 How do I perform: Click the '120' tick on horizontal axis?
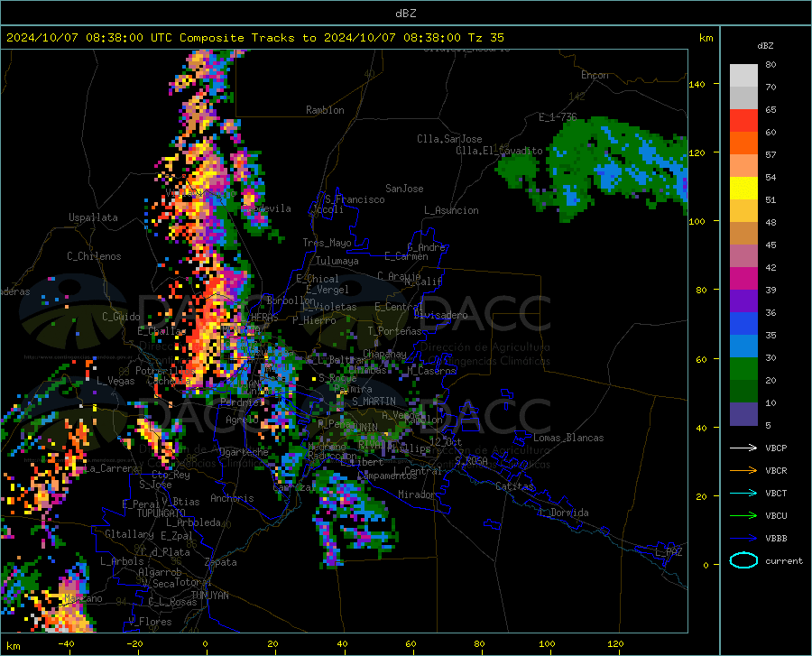click(x=615, y=643)
